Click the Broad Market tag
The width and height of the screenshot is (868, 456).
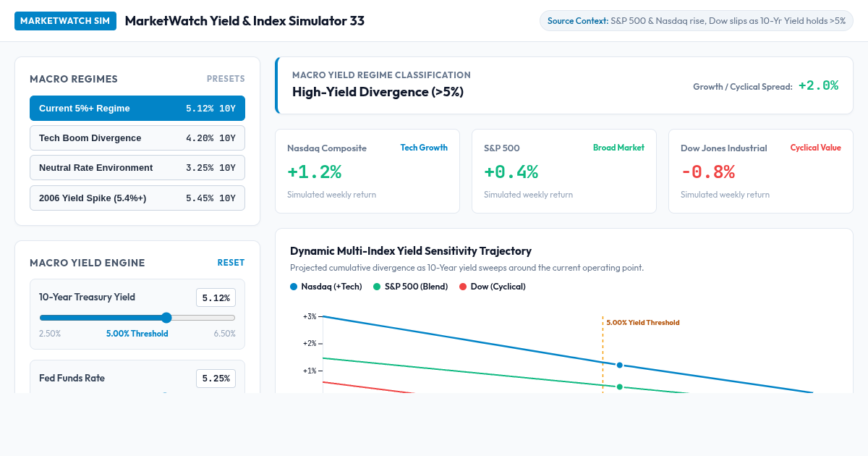click(x=618, y=148)
